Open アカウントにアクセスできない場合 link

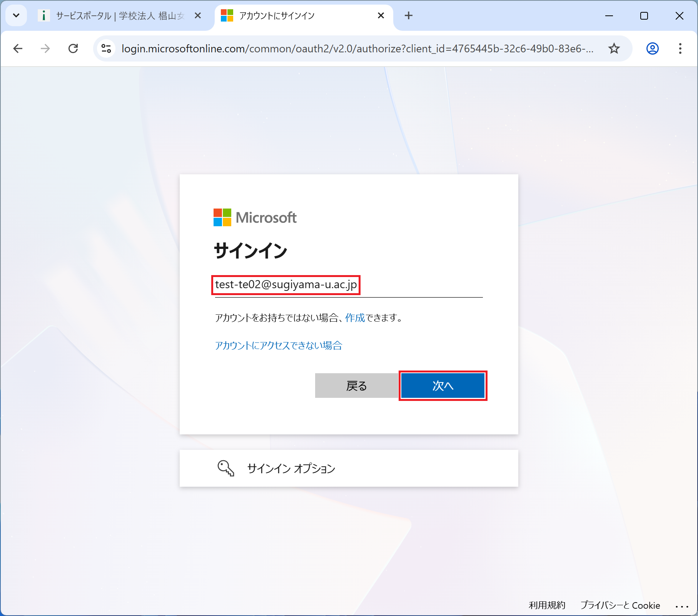pos(278,346)
